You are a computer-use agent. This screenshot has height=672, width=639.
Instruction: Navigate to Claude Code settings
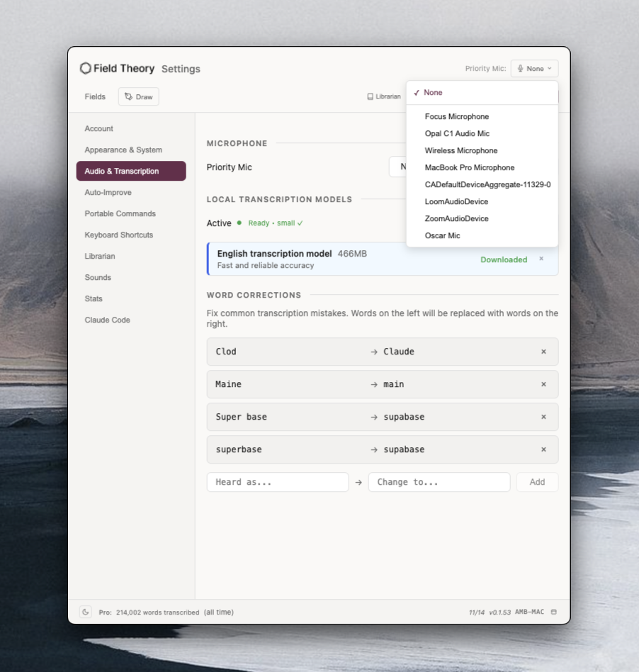(x=108, y=320)
